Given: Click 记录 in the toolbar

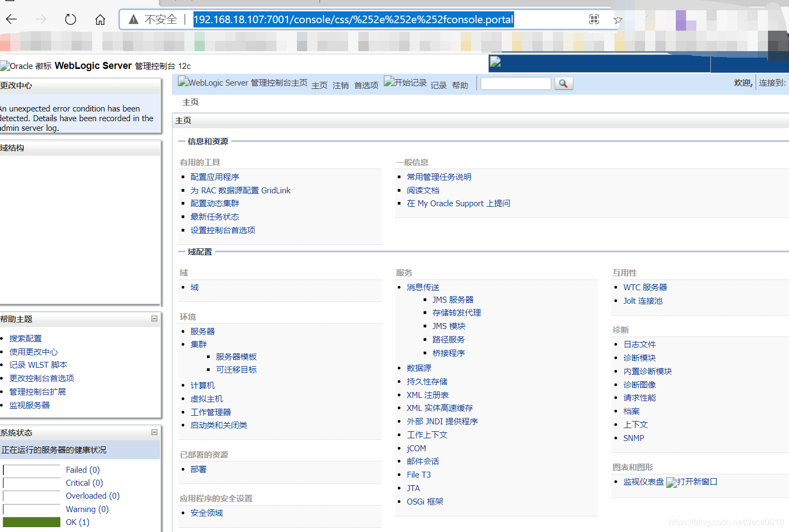Looking at the screenshot, I should pos(439,85).
